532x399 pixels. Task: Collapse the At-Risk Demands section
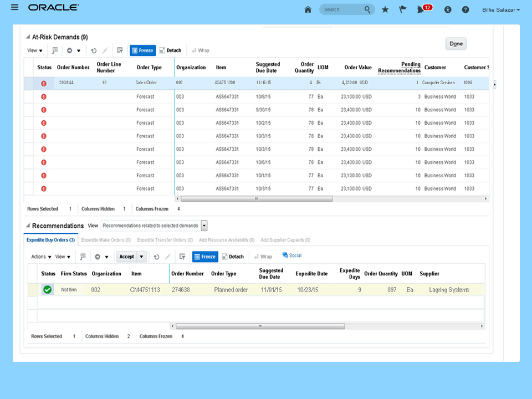coord(28,37)
